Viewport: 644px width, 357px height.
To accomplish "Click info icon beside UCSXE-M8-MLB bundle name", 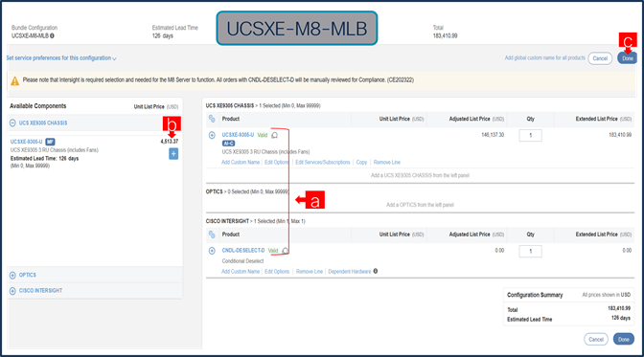I will [52, 35].
